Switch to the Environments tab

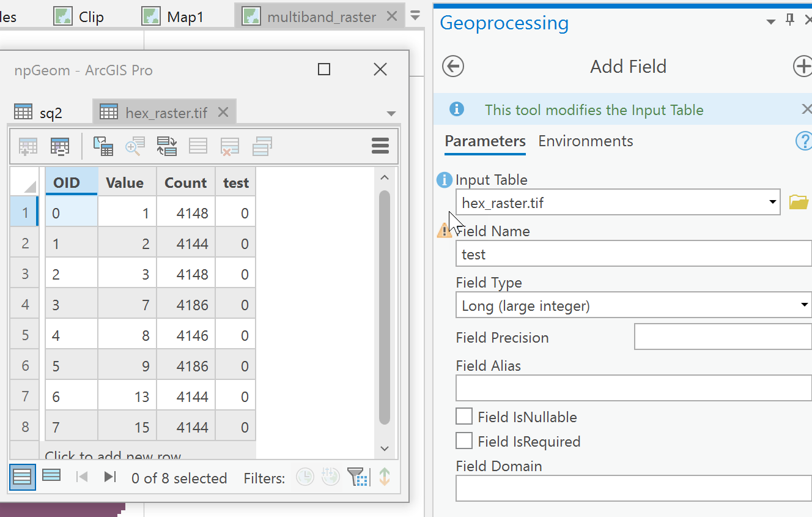click(585, 141)
